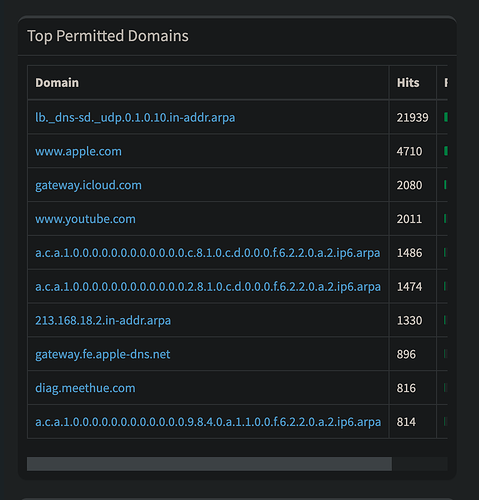Screen dimensions: 479x500
Task: Click the 1330 hits value
Action: (x=409, y=320)
